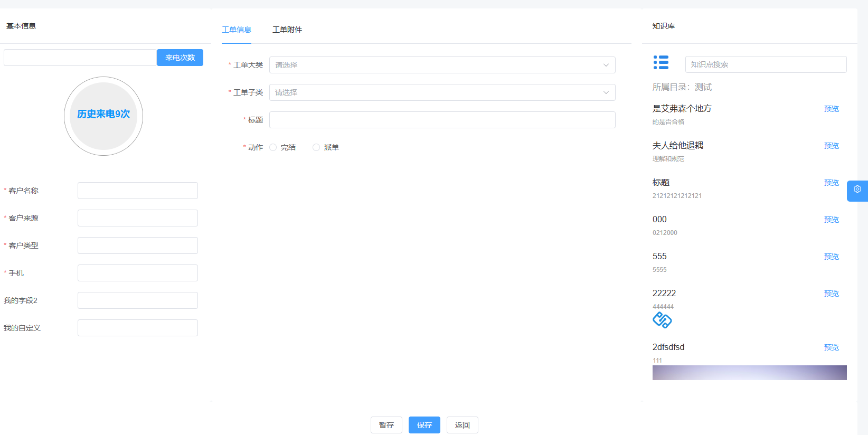This screenshot has height=435, width=868.
Task: Click the 历史来电9次 circle
Action: point(103,116)
